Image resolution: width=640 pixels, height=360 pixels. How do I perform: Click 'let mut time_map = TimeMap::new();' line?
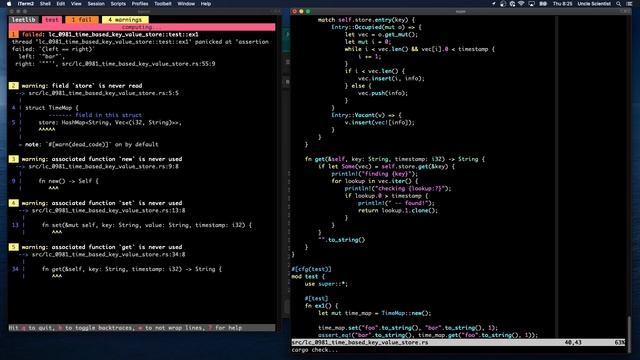tap(374, 313)
